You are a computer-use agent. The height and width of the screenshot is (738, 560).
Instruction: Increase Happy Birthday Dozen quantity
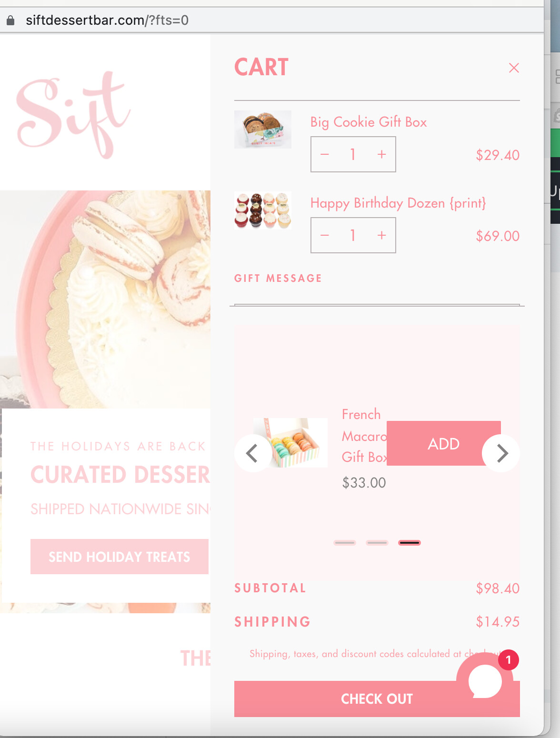[381, 235]
